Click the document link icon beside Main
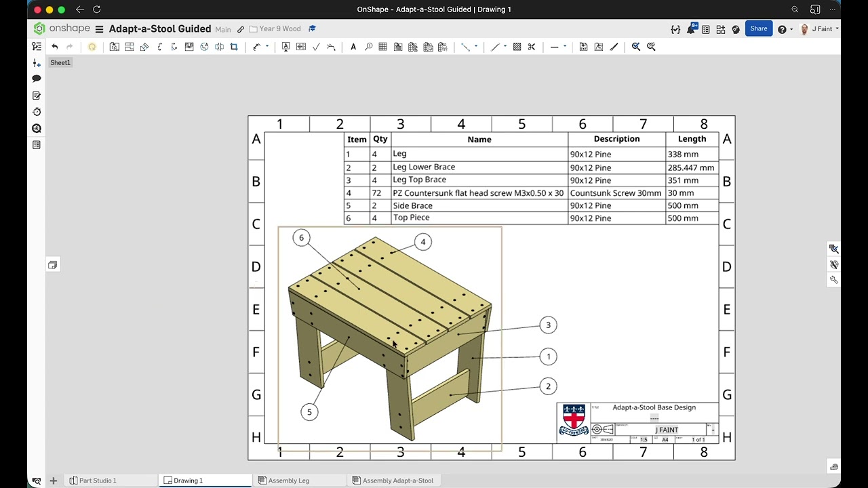The image size is (868, 488). (x=241, y=29)
